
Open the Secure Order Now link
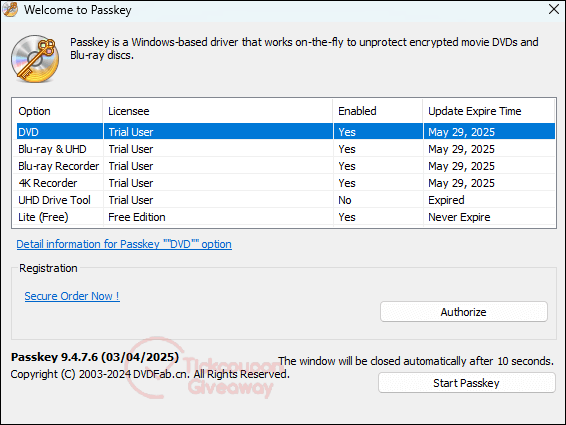(x=72, y=296)
